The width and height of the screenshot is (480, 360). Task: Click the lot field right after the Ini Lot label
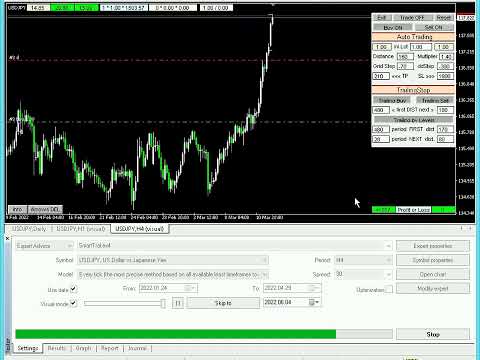click(x=421, y=47)
